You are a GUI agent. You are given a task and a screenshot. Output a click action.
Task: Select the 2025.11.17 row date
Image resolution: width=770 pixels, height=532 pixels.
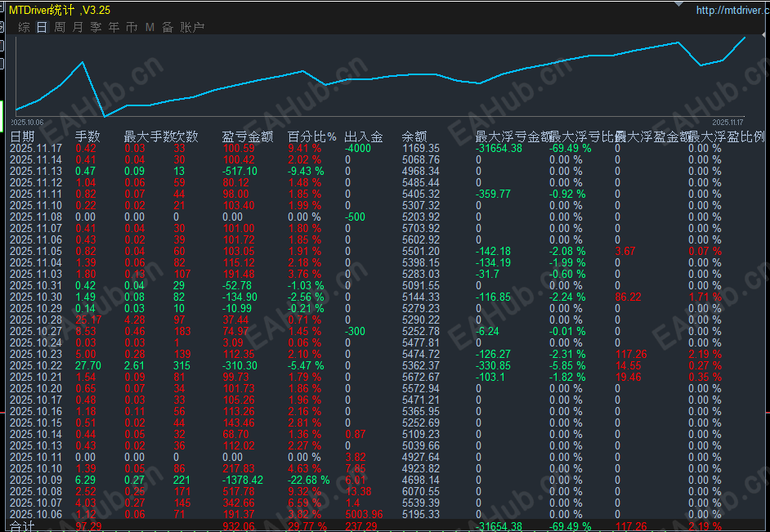pyautogui.click(x=36, y=149)
